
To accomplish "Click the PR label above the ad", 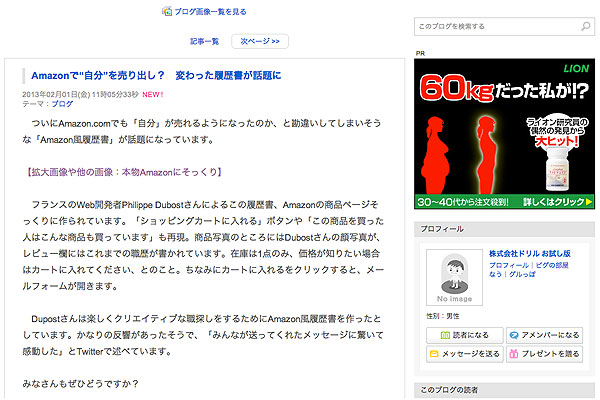I will [x=420, y=53].
